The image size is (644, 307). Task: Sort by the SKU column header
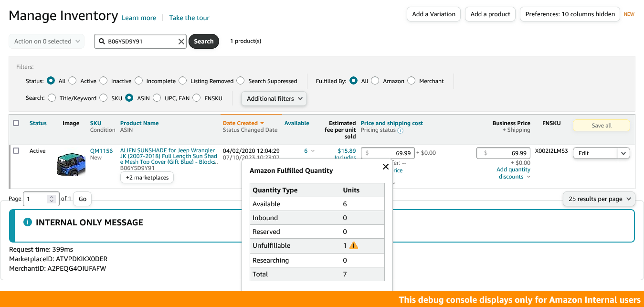tap(95, 123)
